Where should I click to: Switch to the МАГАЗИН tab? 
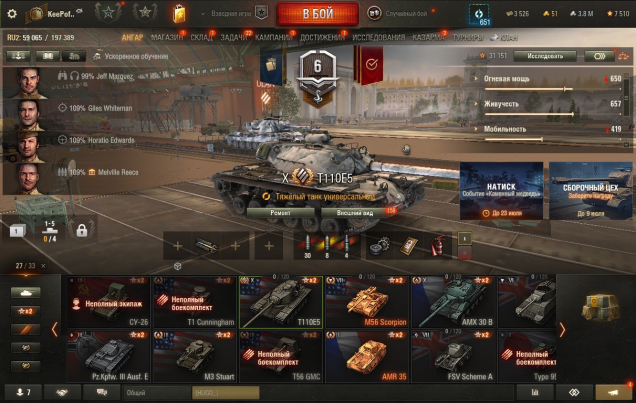(x=167, y=37)
